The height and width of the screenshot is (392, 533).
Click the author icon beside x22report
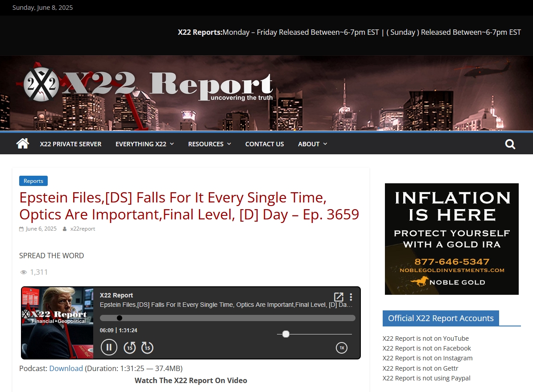pos(65,229)
